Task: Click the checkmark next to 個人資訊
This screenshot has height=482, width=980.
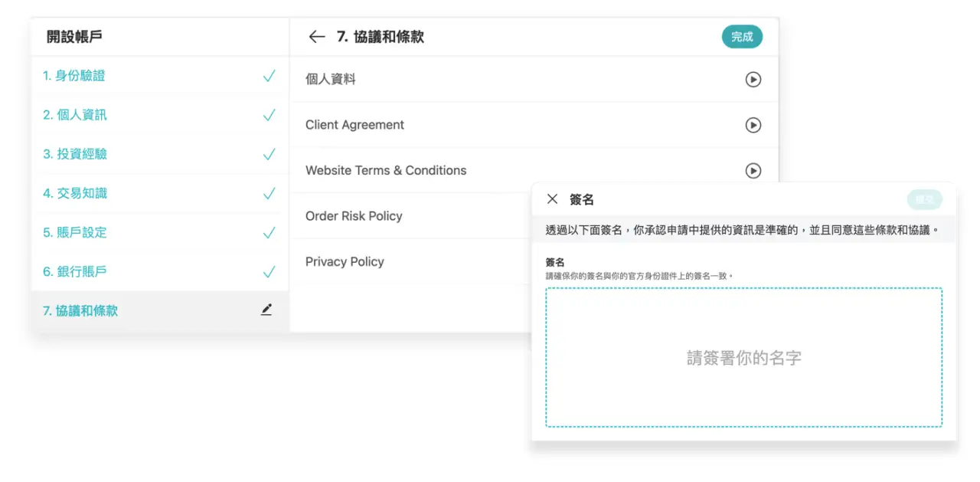Action: tap(269, 115)
